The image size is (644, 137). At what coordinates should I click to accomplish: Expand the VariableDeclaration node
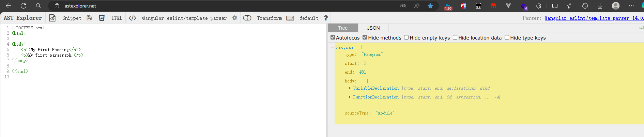(349, 88)
